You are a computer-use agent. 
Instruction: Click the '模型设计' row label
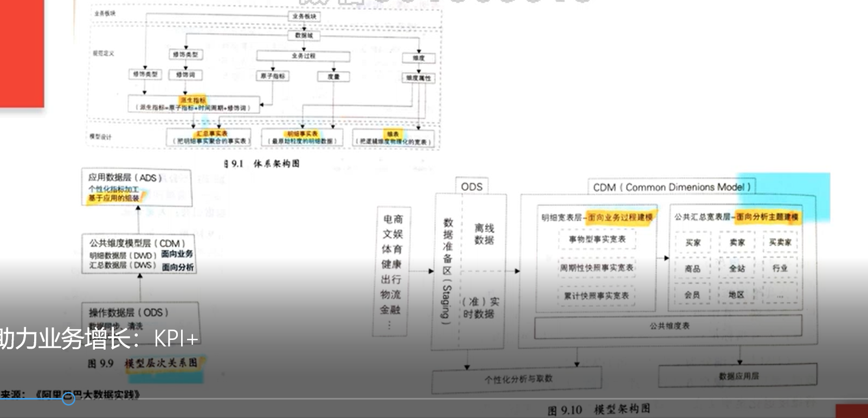tap(101, 137)
